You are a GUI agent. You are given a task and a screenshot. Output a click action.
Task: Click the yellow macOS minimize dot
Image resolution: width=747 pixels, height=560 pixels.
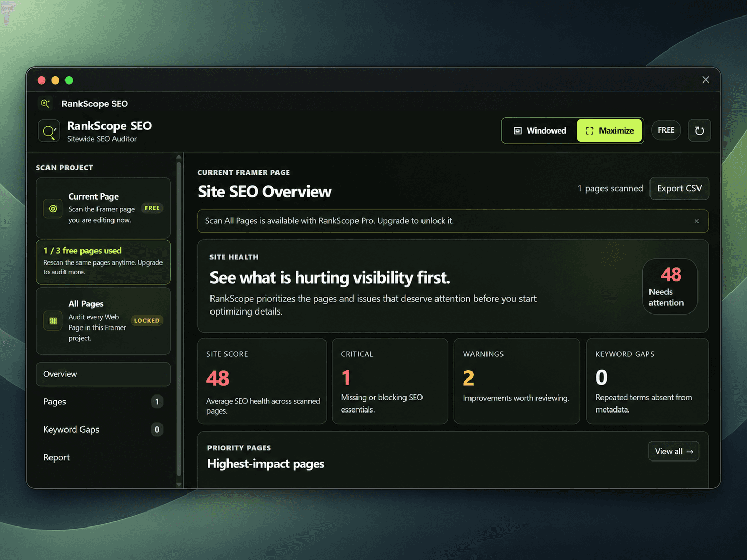(x=55, y=80)
